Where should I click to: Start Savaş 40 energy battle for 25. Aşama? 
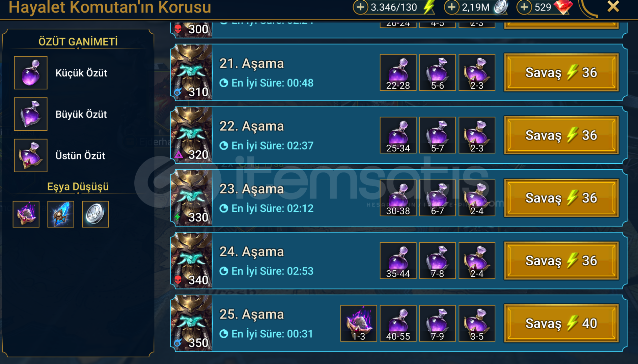(561, 323)
